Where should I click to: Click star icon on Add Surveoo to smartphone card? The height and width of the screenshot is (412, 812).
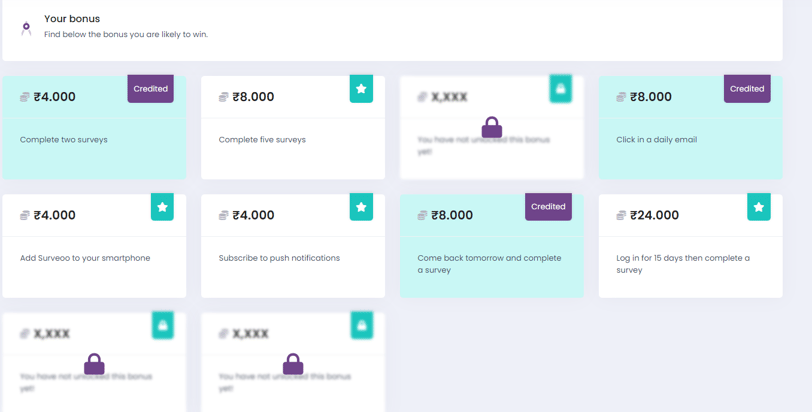[162, 207]
